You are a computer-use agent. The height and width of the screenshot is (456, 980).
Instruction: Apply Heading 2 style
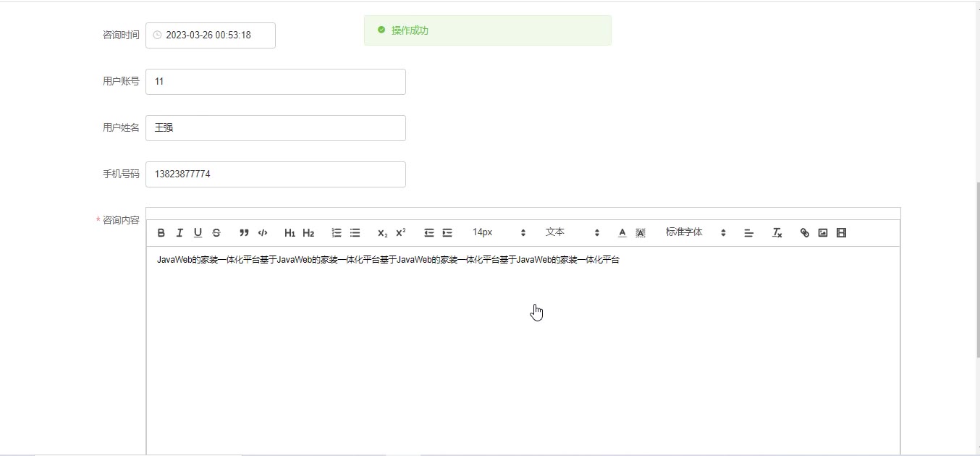(308, 233)
